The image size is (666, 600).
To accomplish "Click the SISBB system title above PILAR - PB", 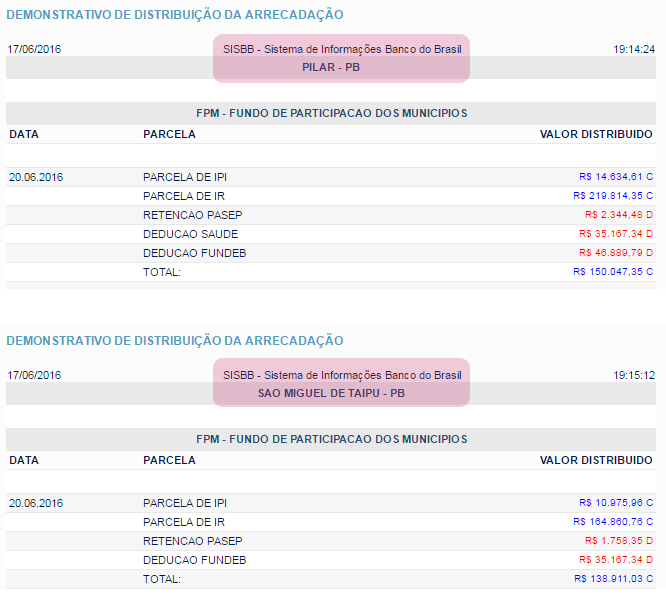I will coord(342,49).
